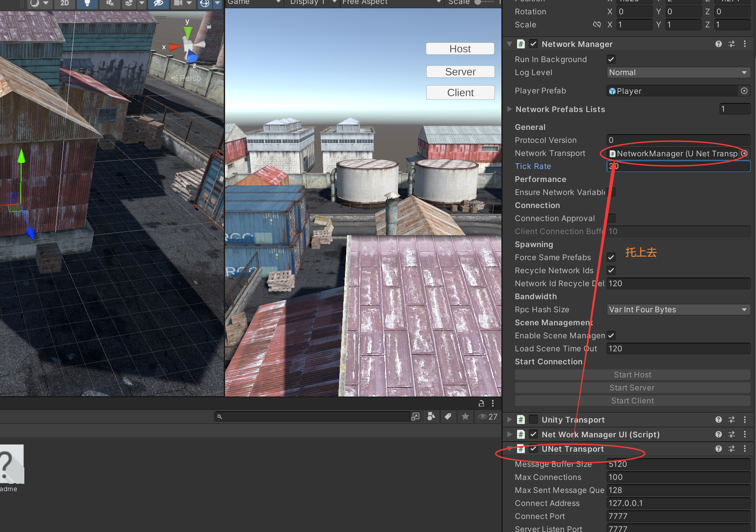Open Unity Transport more options menu
Image resolution: width=756 pixels, height=532 pixels.
[x=745, y=420]
